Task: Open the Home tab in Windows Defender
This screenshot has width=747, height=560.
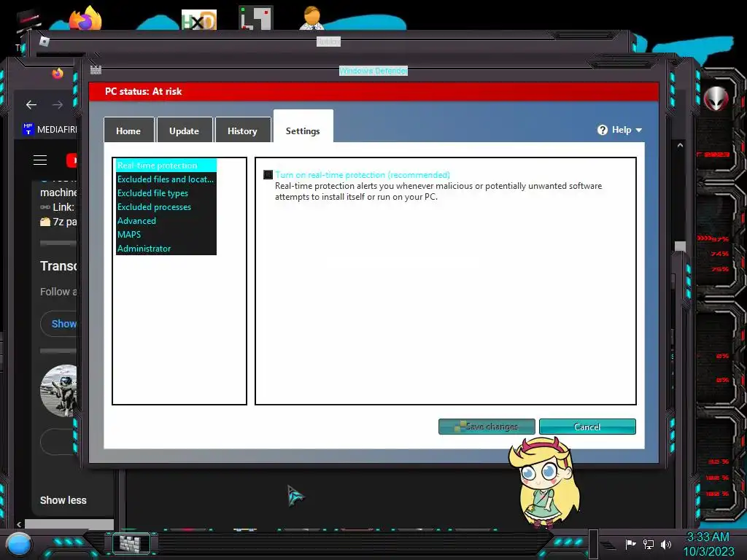Action: pos(128,131)
